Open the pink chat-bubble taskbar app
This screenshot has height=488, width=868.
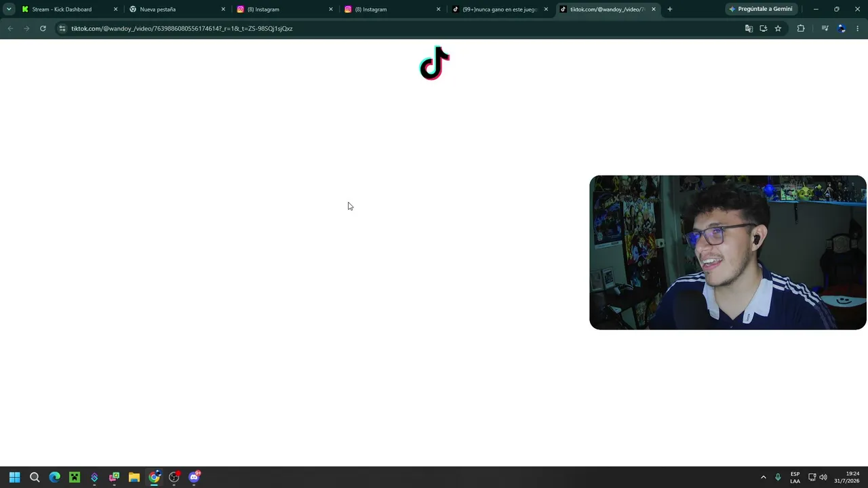click(x=114, y=477)
